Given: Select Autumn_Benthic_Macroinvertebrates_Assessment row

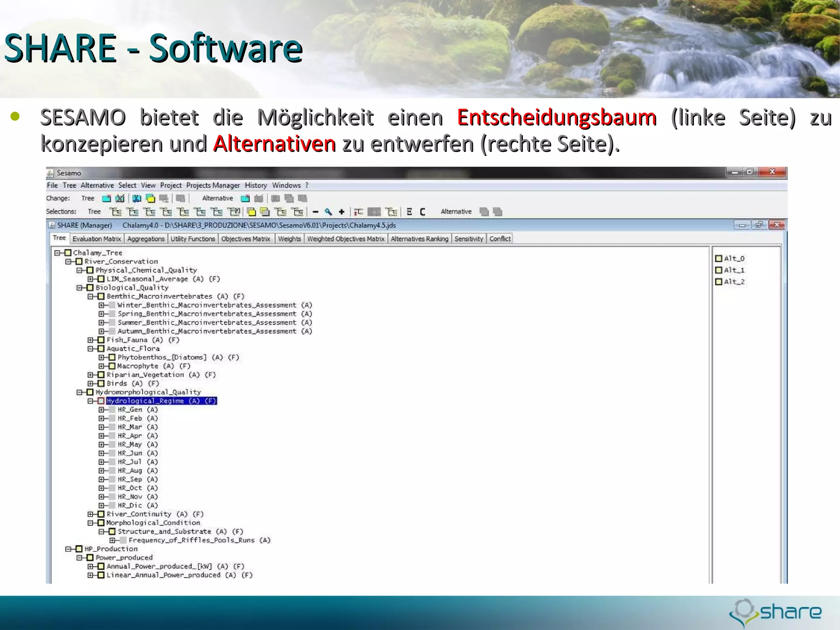Looking at the screenshot, I should coord(215,331).
